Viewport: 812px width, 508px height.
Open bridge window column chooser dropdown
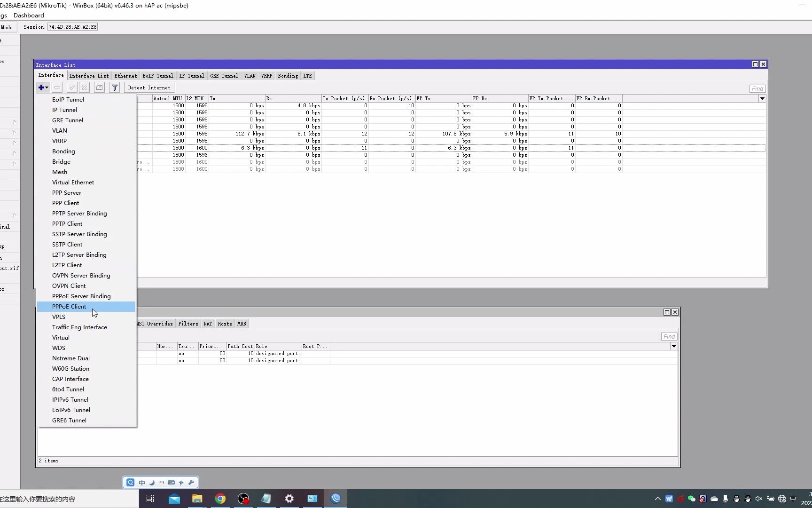[x=674, y=346]
